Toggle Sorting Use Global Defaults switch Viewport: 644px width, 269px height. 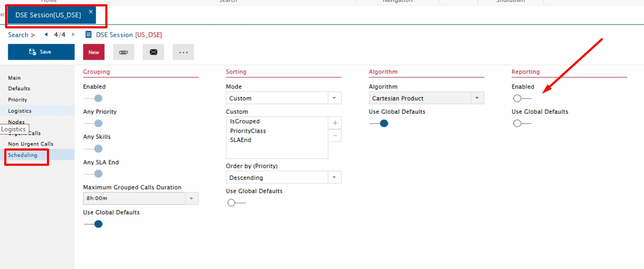click(x=236, y=203)
